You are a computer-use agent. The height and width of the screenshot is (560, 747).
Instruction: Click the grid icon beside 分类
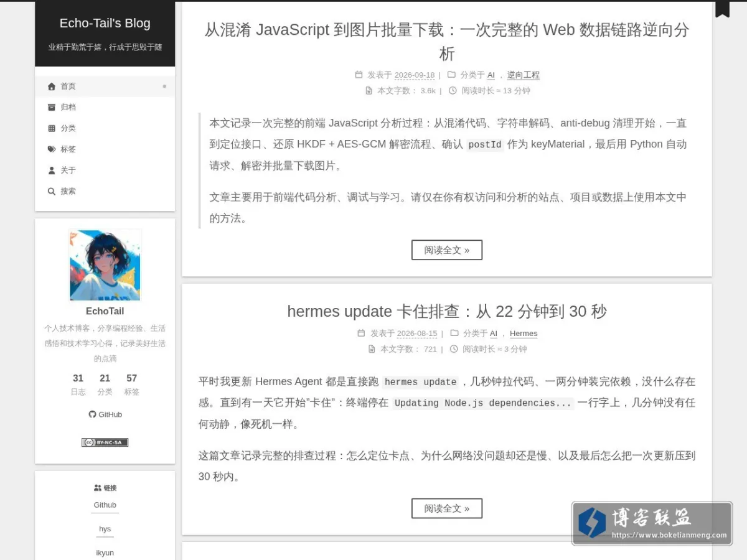[52, 128]
